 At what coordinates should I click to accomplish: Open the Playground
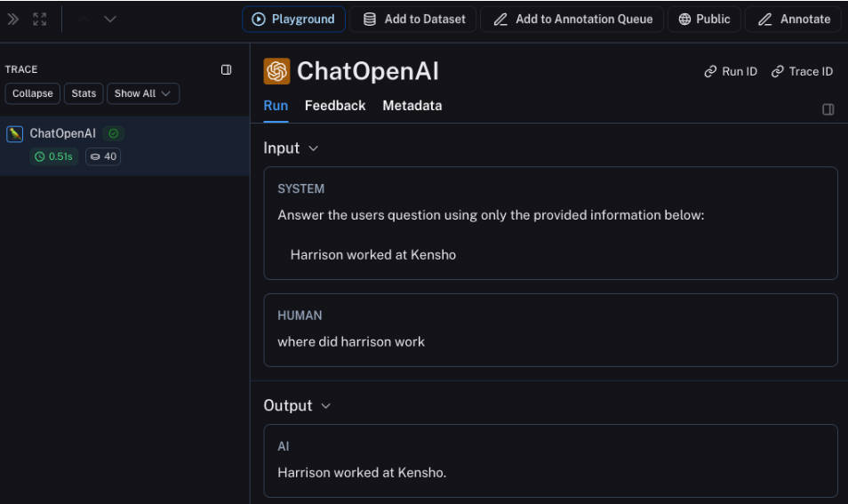click(293, 20)
